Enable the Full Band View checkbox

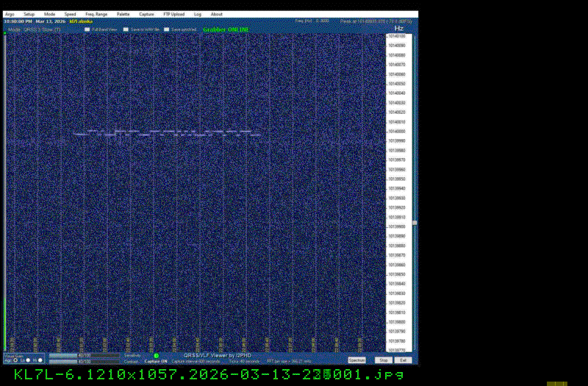click(x=87, y=29)
